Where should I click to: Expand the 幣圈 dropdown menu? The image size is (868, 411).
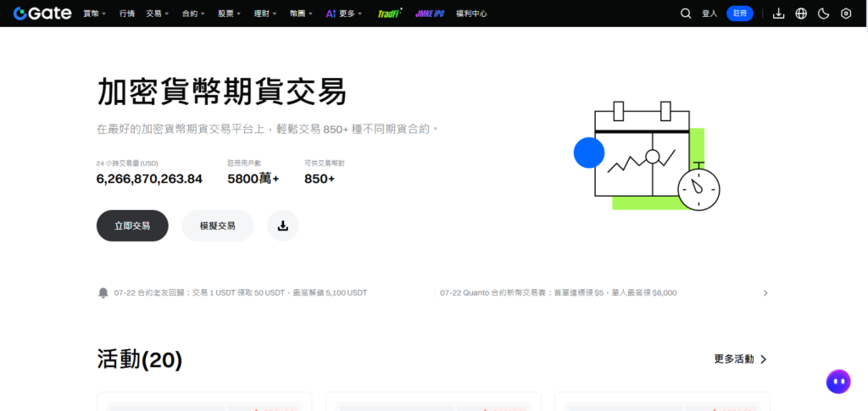[x=301, y=14]
